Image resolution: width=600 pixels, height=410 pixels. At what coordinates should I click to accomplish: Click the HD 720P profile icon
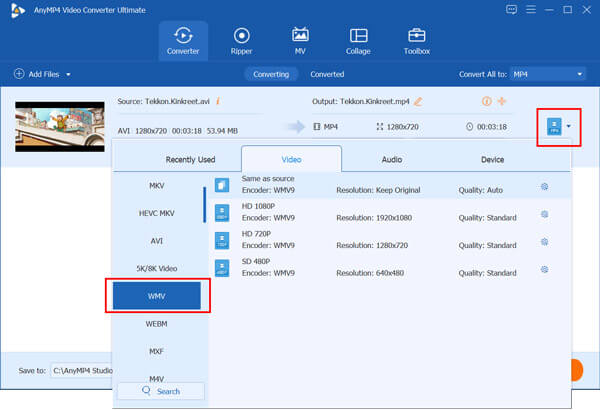point(222,240)
